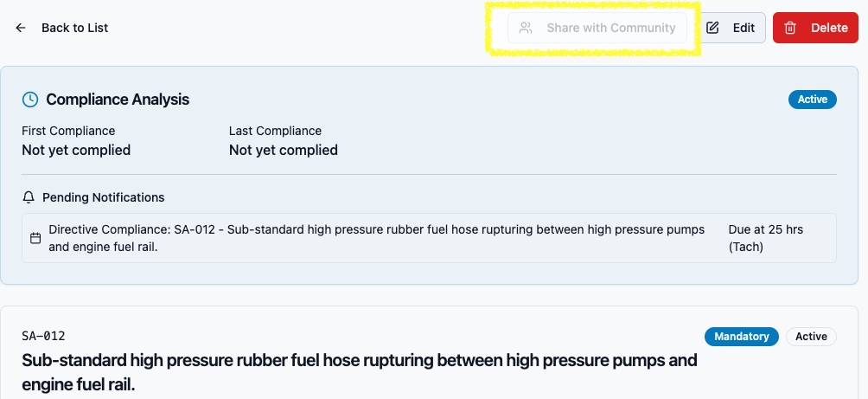The height and width of the screenshot is (399, 868).
Task: Click the white Active badge next to Mandatory
Action: click(x=811, y=337)
